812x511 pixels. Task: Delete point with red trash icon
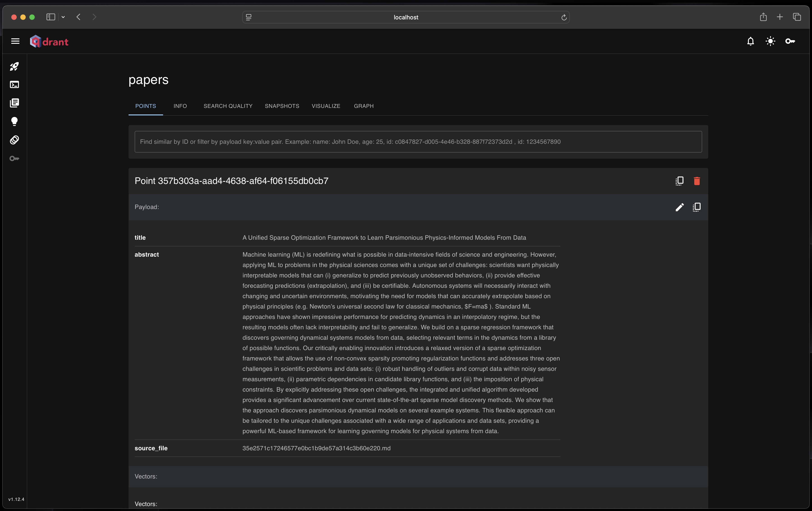pyautogui.click(x=697, y=181)
